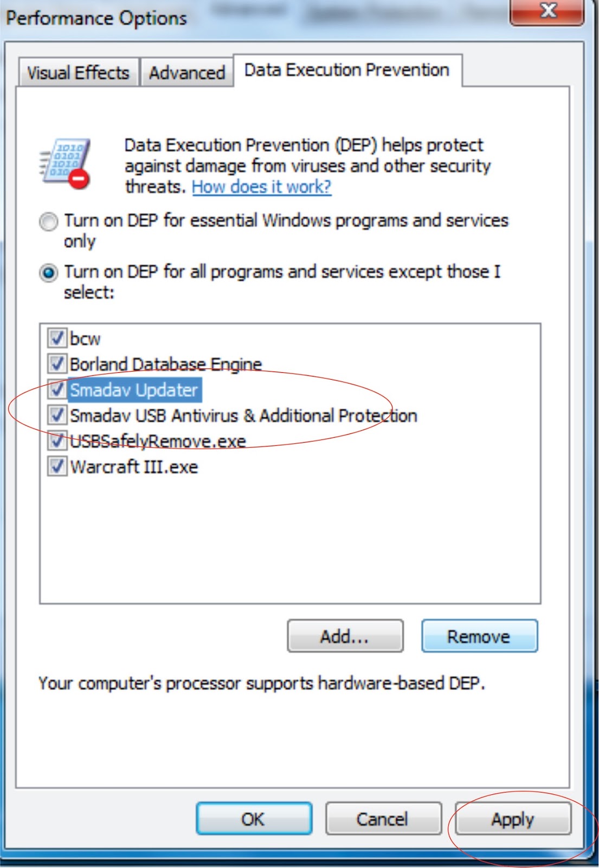Uncheck the Warcraft III.exe checkbox

click(x=57, y=466)
